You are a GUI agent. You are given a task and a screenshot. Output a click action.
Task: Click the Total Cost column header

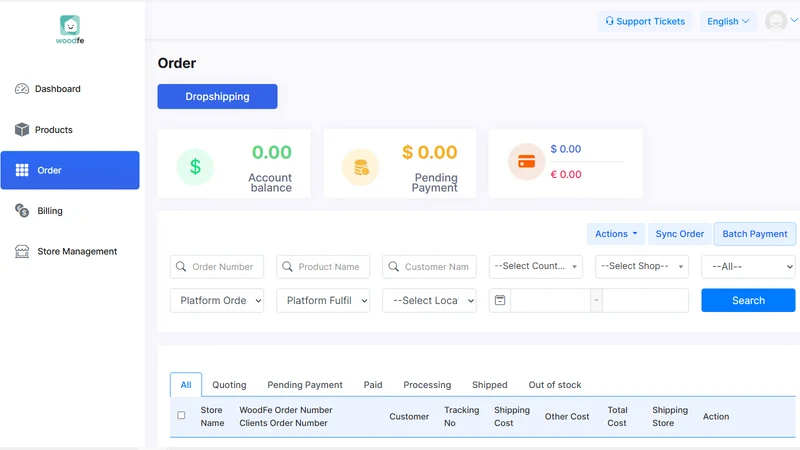pos(617,416)
